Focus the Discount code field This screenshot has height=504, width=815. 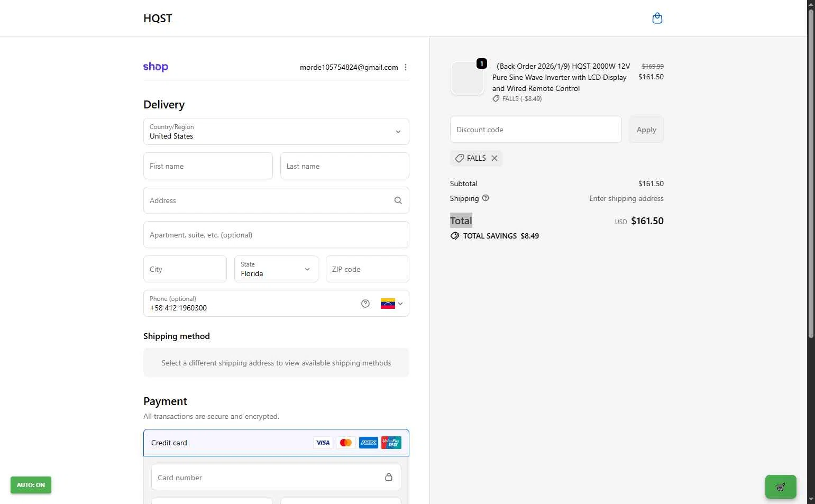point(536,130)
